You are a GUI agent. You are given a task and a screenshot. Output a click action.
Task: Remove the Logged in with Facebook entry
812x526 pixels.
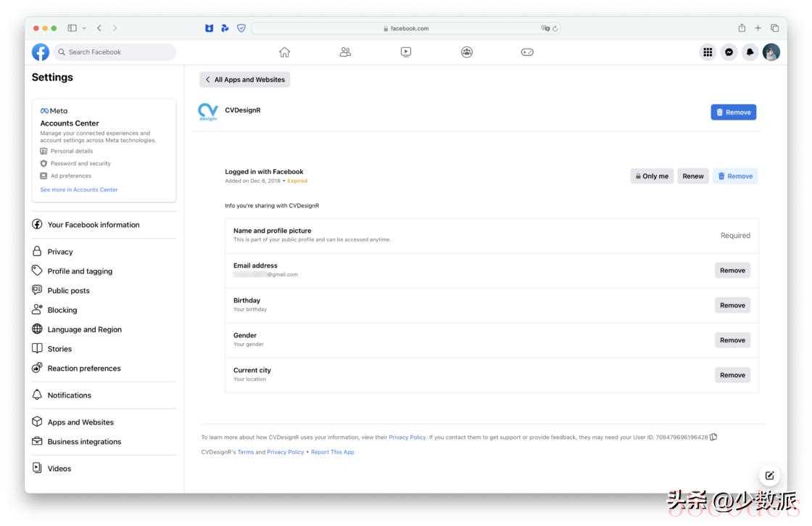pos(735,176)
